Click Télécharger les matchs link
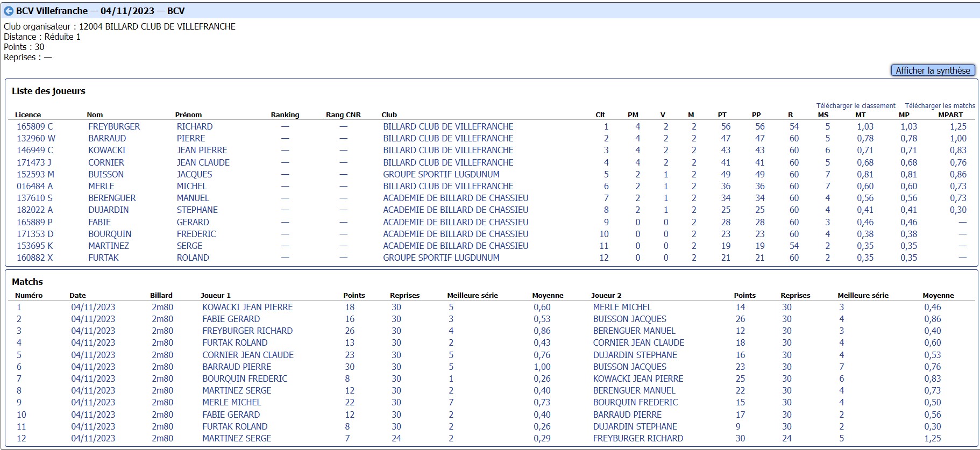Screen dimensions: 980x450 pyautogui.click(x=940, y=106)
